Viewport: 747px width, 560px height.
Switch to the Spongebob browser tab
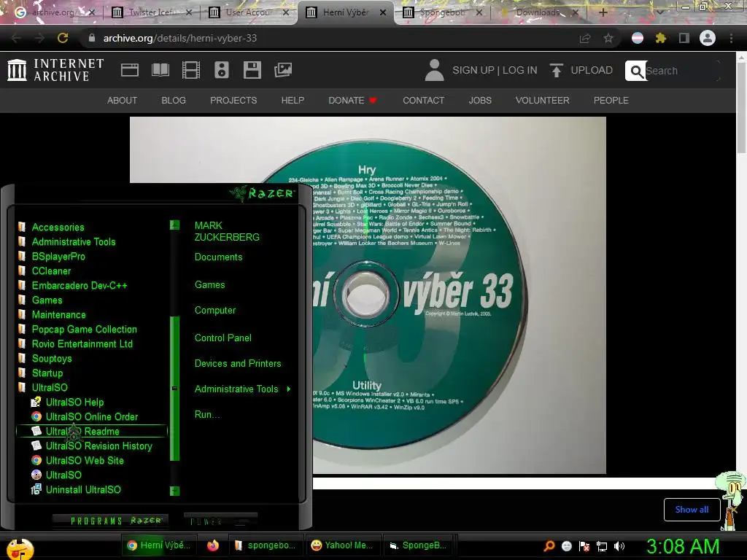click(x=442, y=12)
